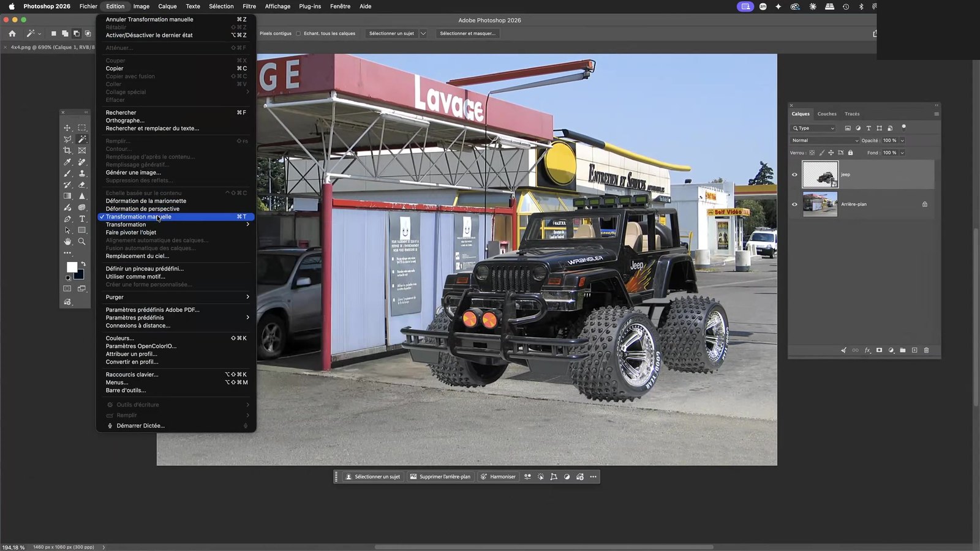Toggle lock image pixels brush icon

click(821, 152)
